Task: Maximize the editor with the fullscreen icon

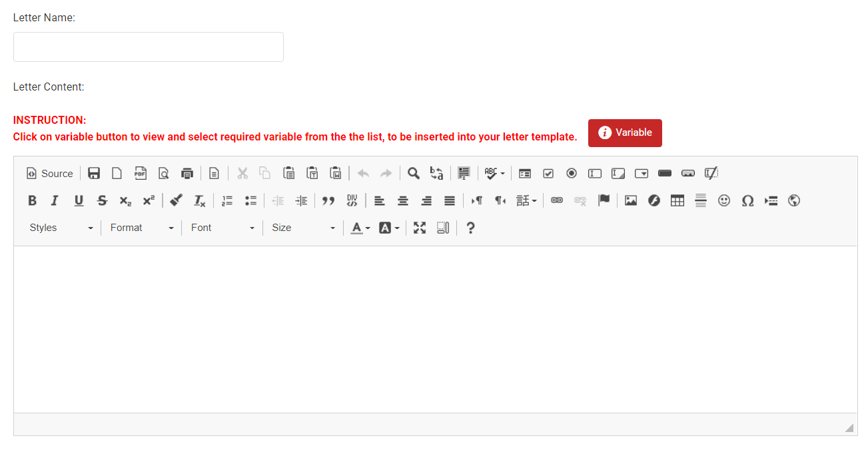Action: click(x=419, y=228)
